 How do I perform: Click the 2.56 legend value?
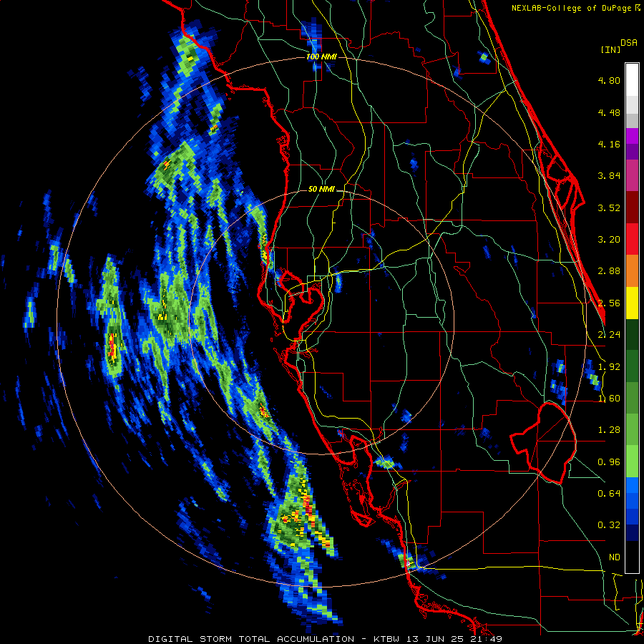[609, 303]
